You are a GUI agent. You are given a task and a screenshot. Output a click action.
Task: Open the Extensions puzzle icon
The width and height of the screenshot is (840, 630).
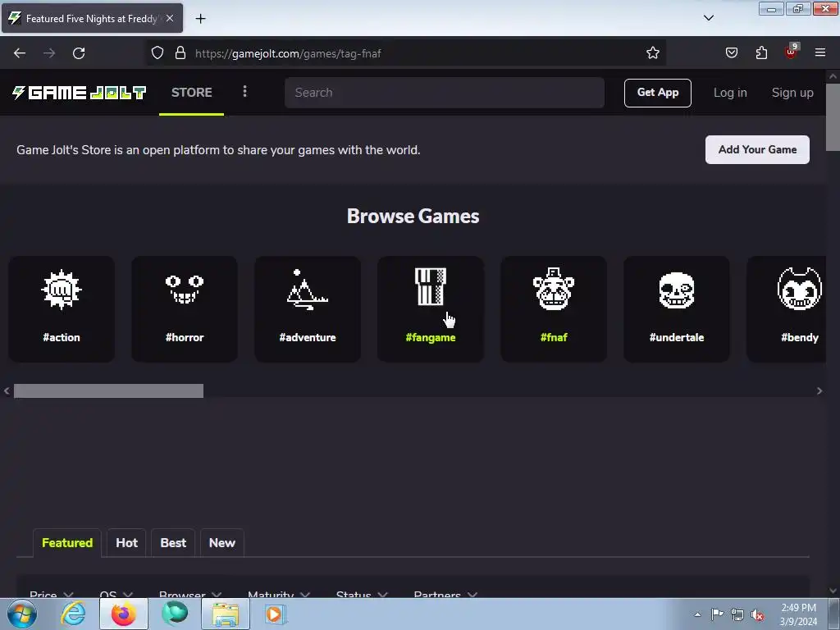(761, 53)
